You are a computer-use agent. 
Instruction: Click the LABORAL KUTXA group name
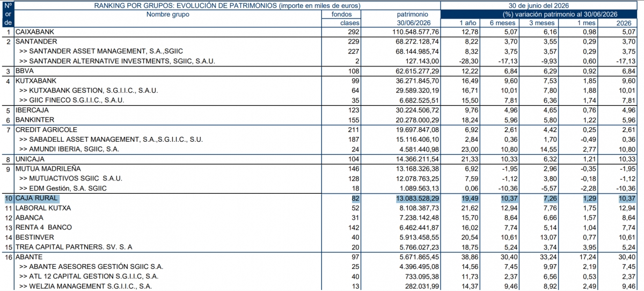tap(43, 208)
